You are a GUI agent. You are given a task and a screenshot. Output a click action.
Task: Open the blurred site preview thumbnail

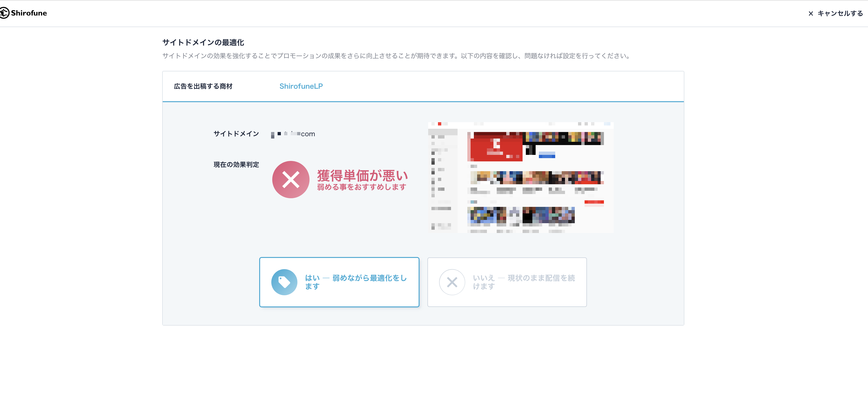[x=521, y=177]
